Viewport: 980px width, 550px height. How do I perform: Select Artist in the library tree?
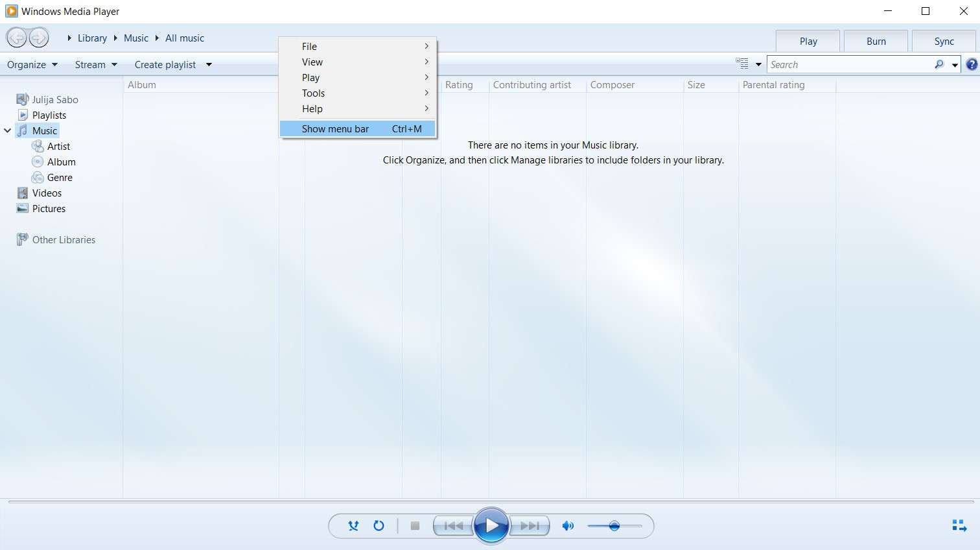click(58, 146)
